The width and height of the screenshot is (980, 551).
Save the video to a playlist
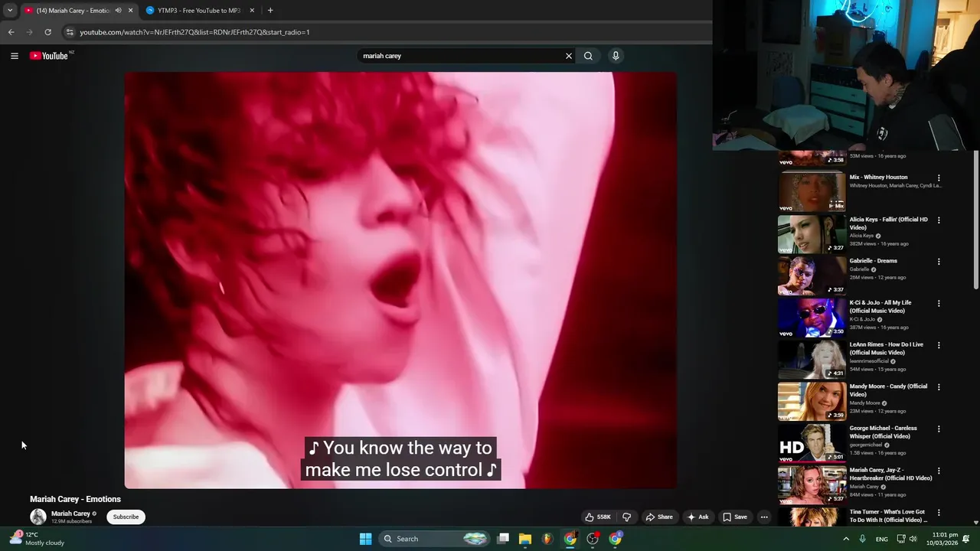point(735,517)
